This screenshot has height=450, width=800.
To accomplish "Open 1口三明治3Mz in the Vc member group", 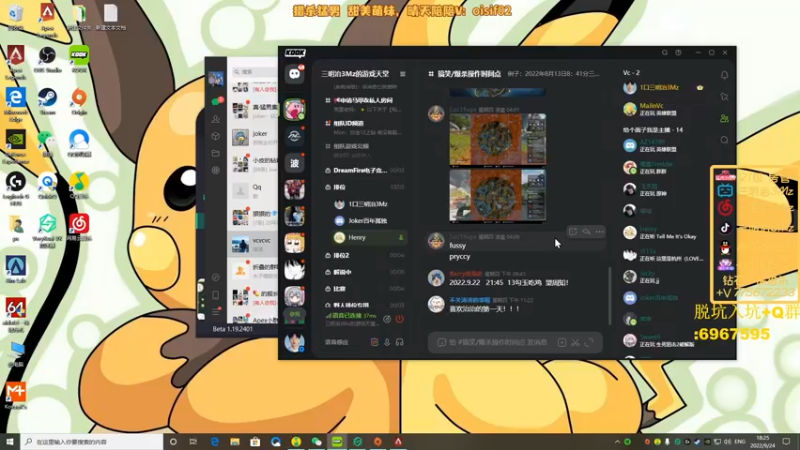I will tap(665, 88).
